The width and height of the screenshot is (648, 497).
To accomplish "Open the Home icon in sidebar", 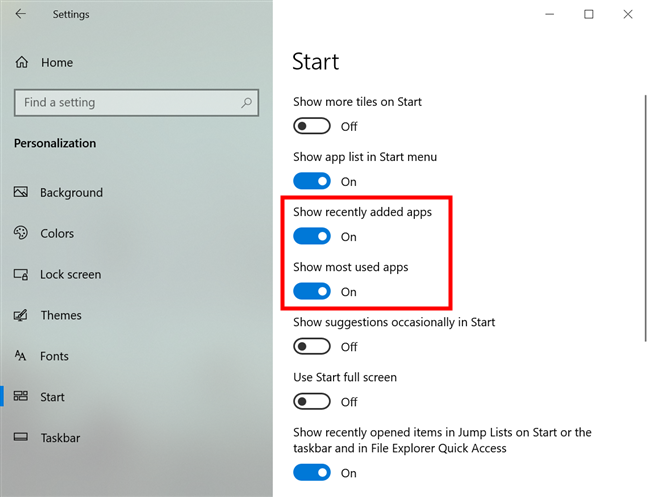I will pos(21,62).
